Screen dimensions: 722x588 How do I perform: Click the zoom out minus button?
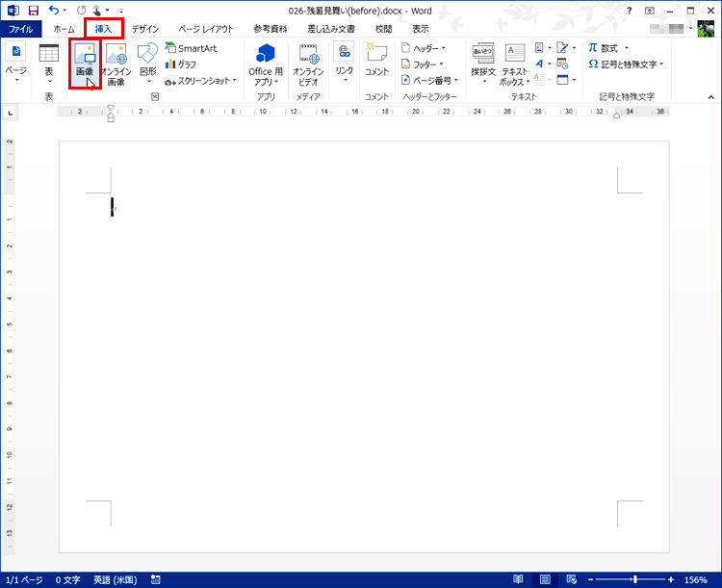(x=591, y=579)
